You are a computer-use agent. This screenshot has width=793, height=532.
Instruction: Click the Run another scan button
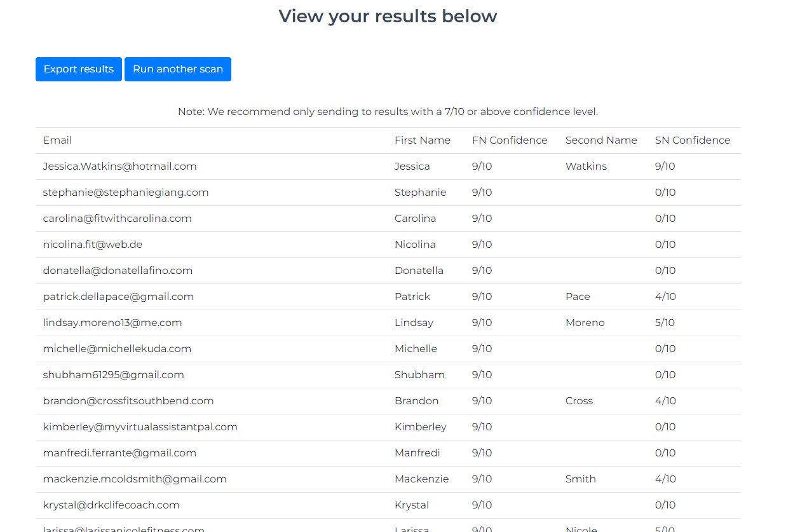[x=178, y=69]
